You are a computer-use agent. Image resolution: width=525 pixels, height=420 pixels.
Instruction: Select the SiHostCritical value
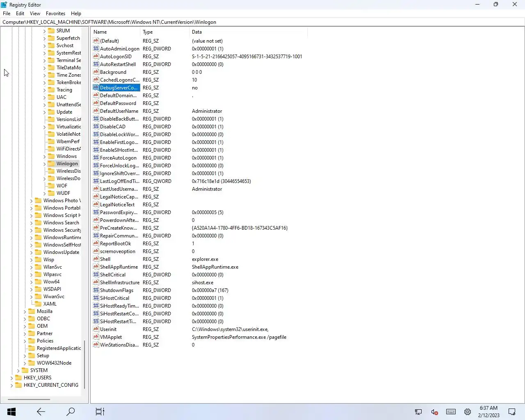[115, 298]
